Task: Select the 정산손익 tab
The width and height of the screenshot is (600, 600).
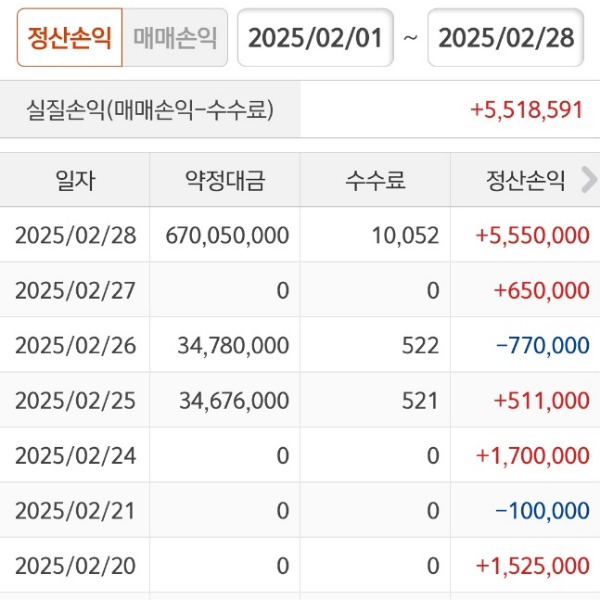Action: [69, 38]
